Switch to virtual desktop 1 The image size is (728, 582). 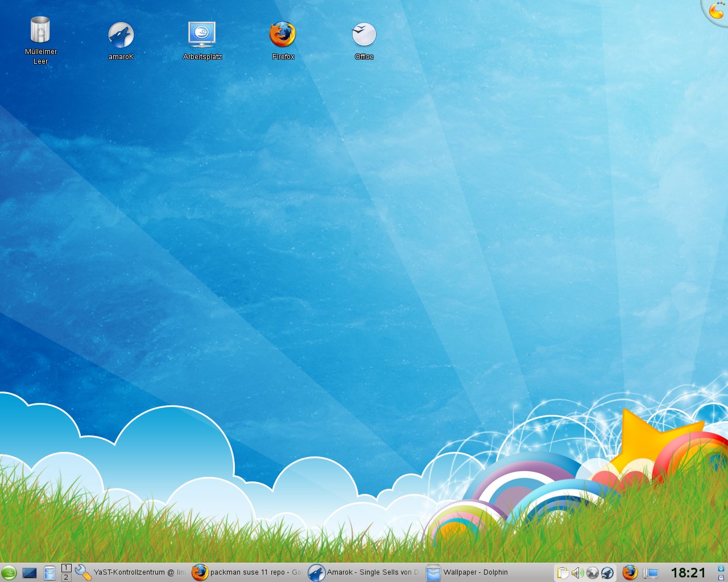coord(66,568)
